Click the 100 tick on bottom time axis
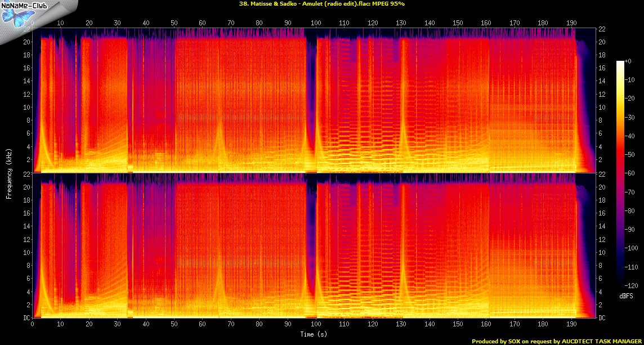 coord(316,325)
